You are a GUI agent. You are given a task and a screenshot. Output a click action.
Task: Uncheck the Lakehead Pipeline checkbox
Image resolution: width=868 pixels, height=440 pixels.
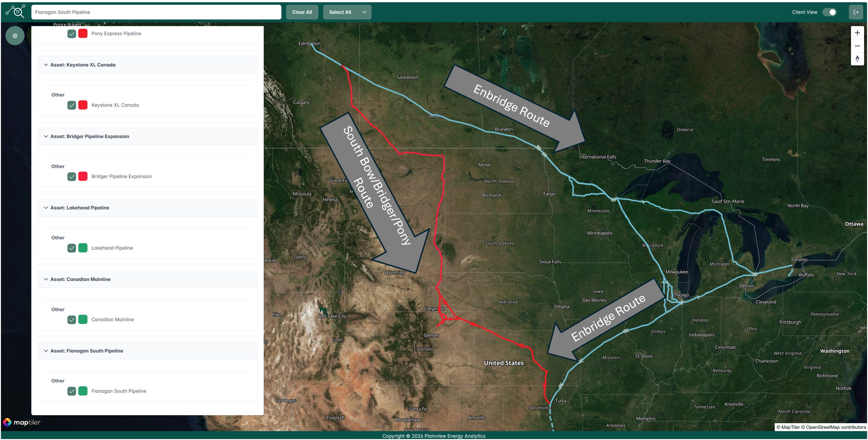(x=71, y=248)
